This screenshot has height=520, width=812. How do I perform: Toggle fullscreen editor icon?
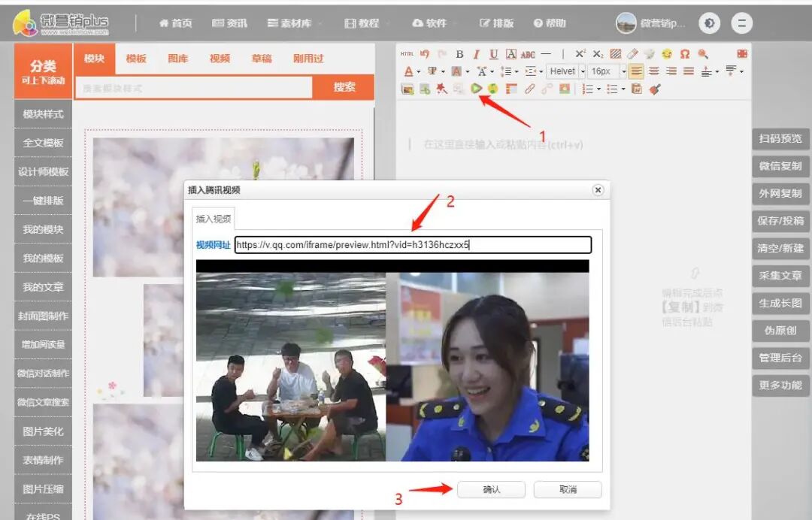pyautogui.click(x=741, y=54)
